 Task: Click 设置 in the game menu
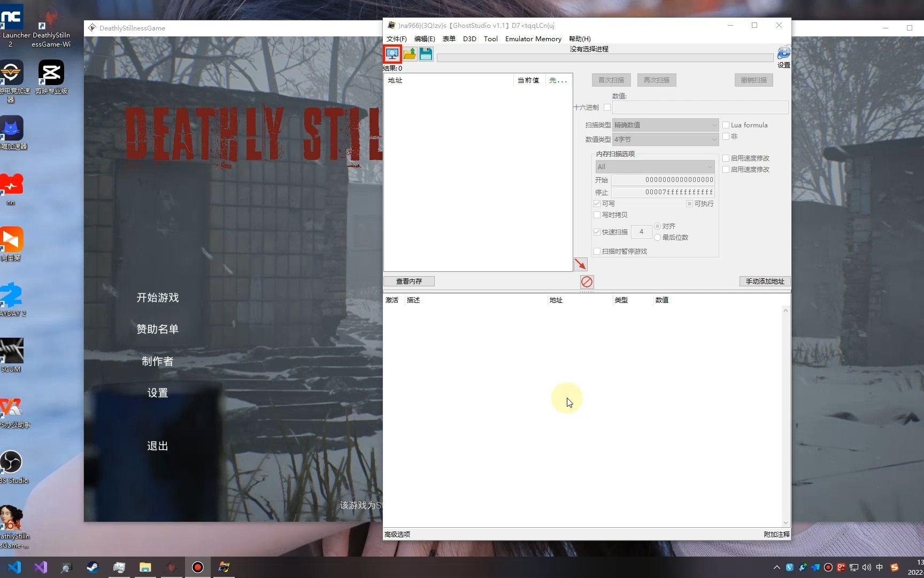[158, 393]
